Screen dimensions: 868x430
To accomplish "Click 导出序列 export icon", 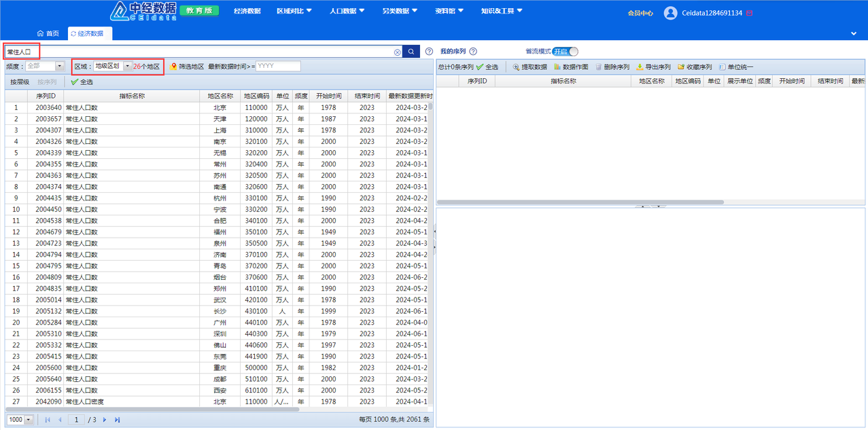I will click(x=640, y=67).
